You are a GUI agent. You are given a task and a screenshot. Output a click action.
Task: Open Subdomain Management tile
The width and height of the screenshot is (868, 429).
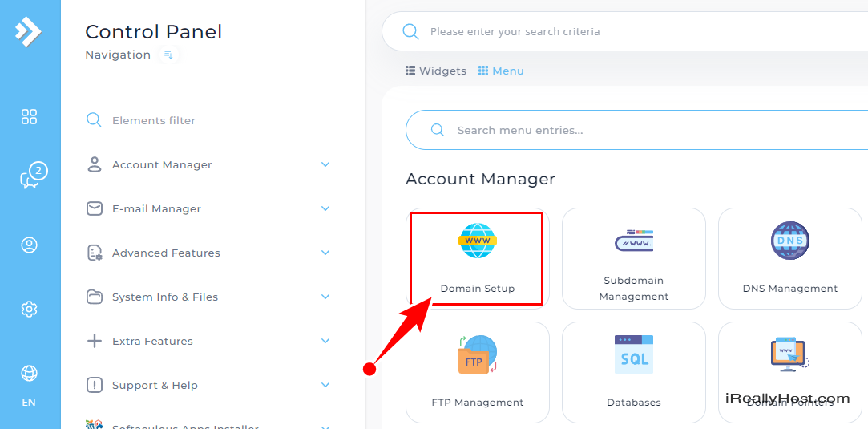tap(634, 258)
